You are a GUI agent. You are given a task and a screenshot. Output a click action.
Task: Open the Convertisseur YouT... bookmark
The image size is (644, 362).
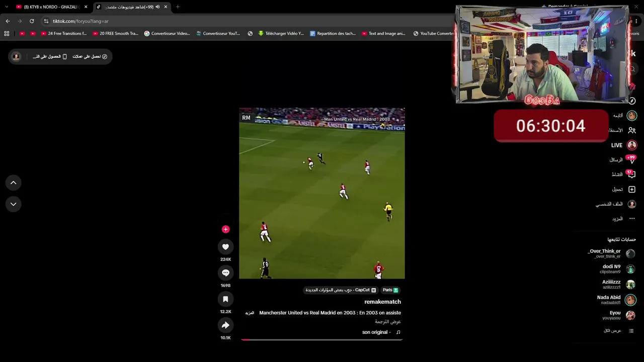click(x=218, y=34)
